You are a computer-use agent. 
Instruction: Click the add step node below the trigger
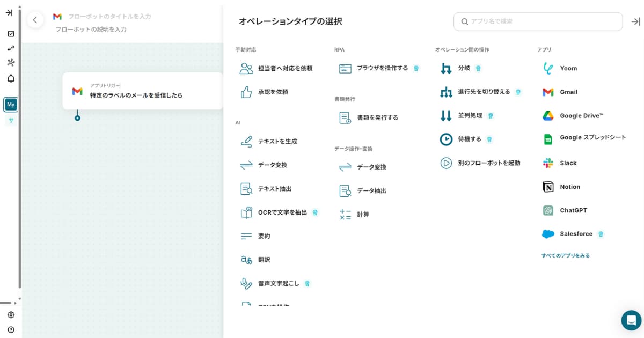pyautogui.click(x=77, y=117)
